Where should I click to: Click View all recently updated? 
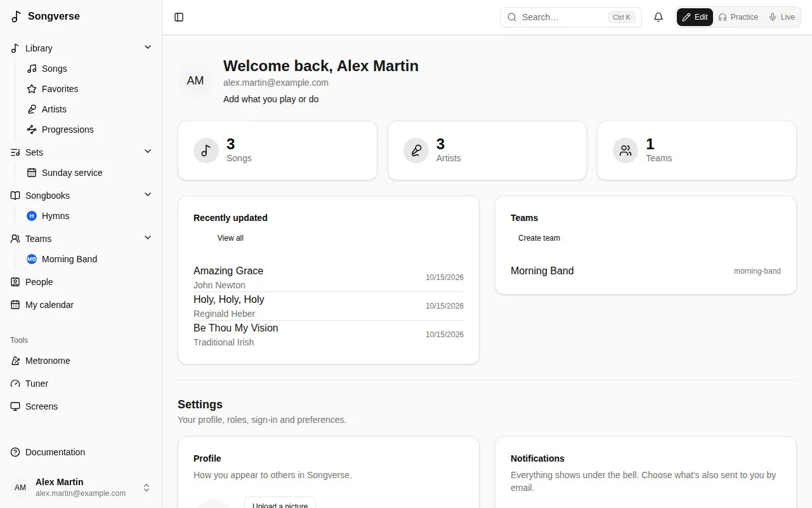tap(230, 238)
